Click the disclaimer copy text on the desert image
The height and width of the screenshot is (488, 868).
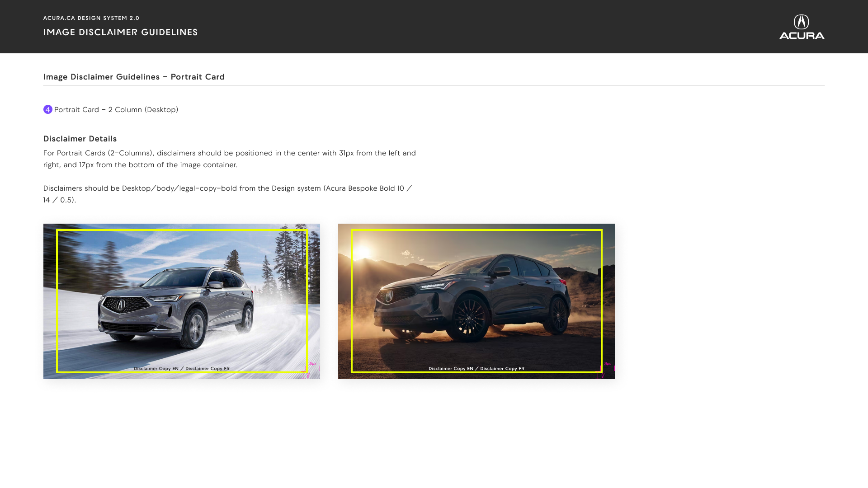click(476, 369)
